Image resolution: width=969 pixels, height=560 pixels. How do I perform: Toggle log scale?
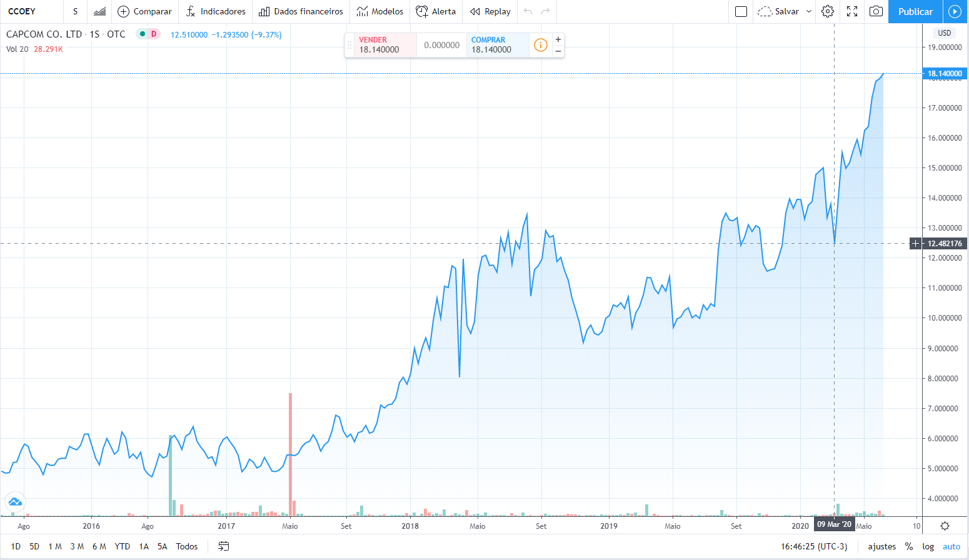click(x=928, y=546)
